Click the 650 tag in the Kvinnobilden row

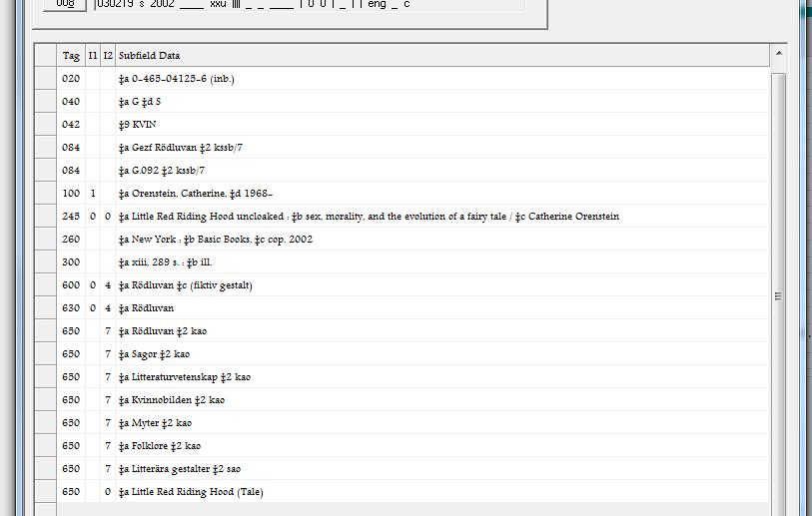coord(71,400)
